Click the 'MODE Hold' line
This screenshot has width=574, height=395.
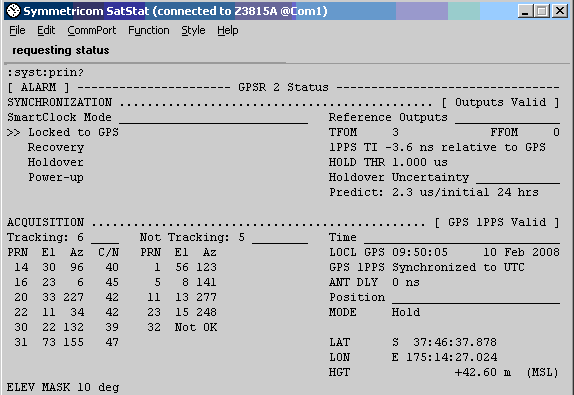pyautogui.click(x=374, y=312)
